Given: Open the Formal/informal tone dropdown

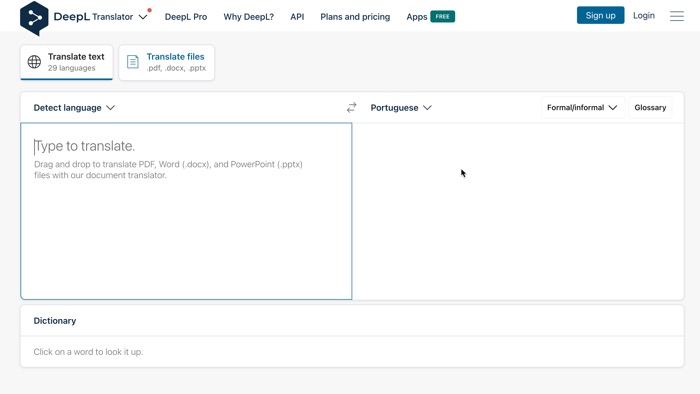Looking at the screenshot, I should click(582, 108).
